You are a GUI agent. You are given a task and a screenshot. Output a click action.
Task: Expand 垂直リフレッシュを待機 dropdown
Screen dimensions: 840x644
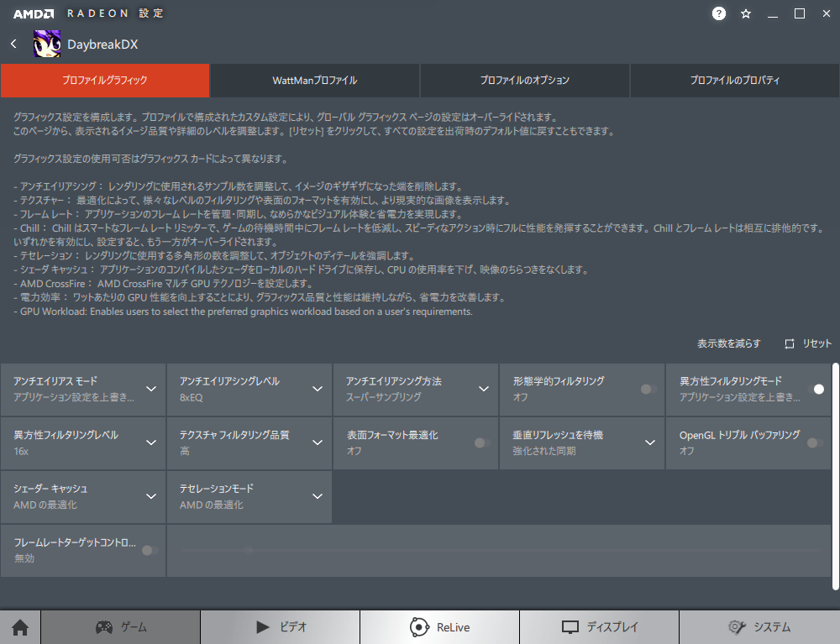pyautogui.click(x=649, y=442)
